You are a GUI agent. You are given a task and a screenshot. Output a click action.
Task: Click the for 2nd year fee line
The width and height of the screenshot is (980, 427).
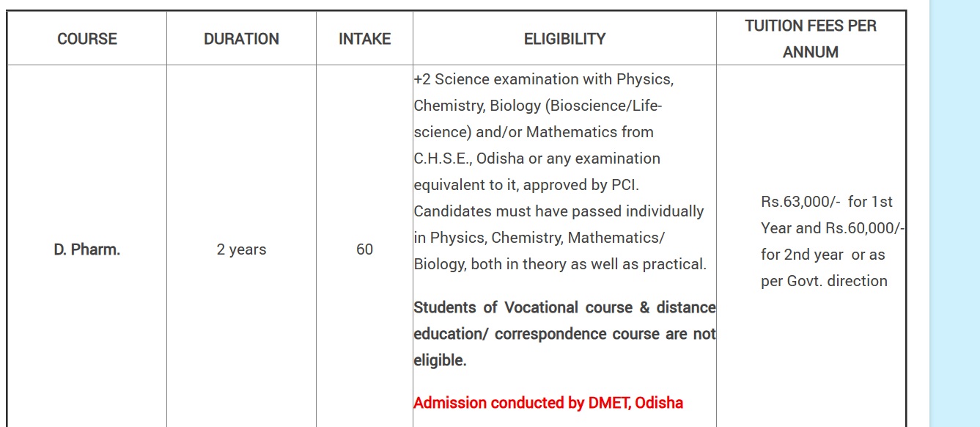pos(822,255)
